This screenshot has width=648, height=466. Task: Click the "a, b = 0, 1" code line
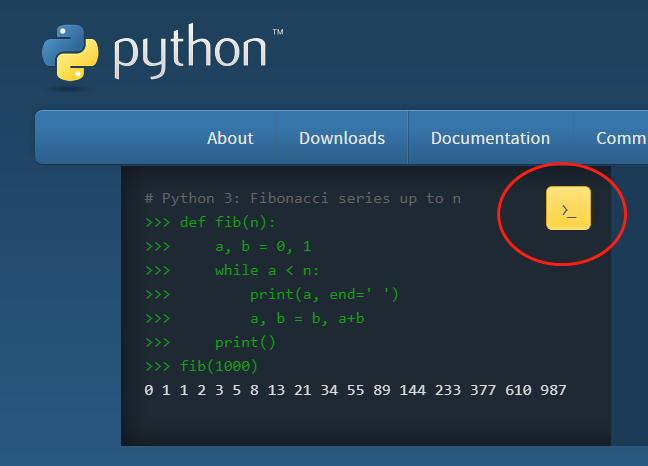(263, 246)
